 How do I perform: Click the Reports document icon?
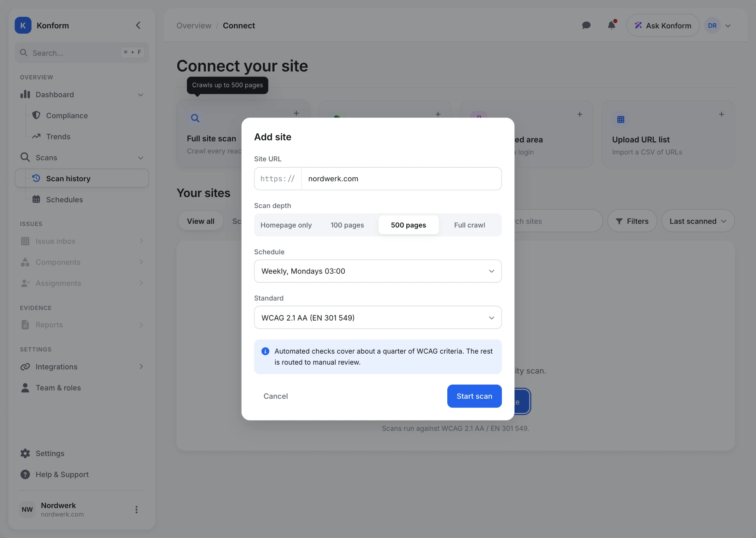click(x=25, y=325)
